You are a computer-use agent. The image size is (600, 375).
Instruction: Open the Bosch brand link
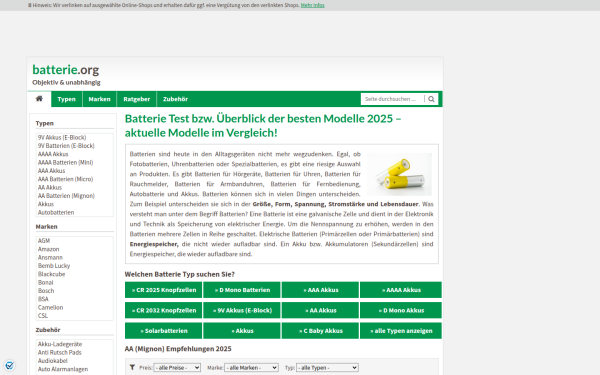(46, 291)
